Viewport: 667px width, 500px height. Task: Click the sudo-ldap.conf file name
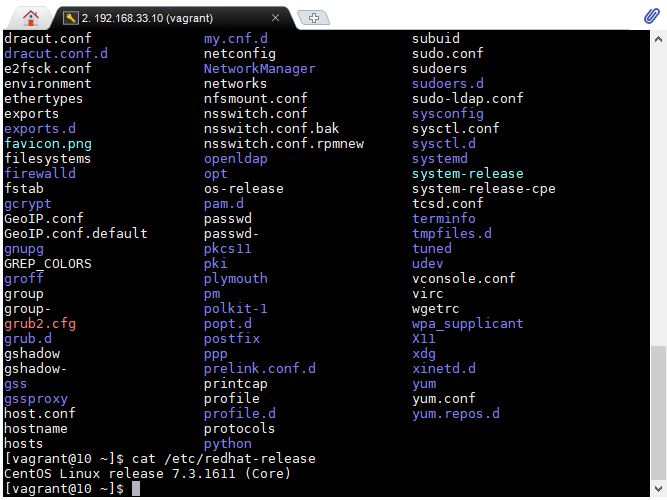(x=467, y=99)
